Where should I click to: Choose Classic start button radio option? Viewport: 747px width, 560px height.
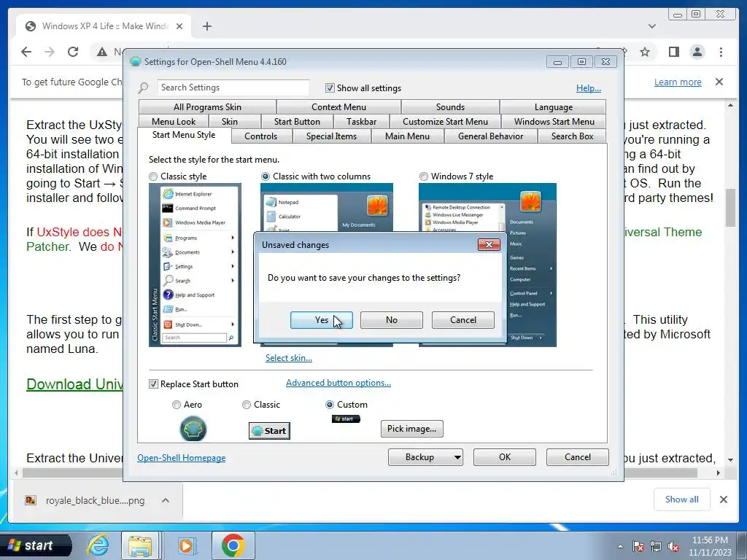(x=247, y=405)
